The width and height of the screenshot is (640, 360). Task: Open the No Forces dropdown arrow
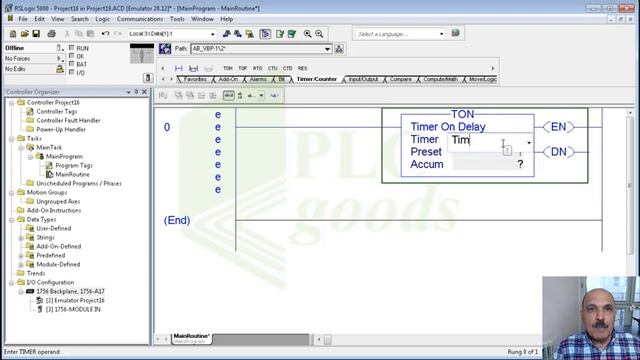point(60,59)
